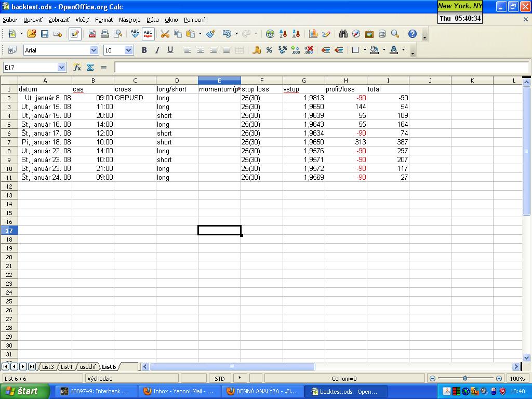Expand the Name Box cell reference dropdown
This screenshot has width=532, height=399.
point(62,68)
